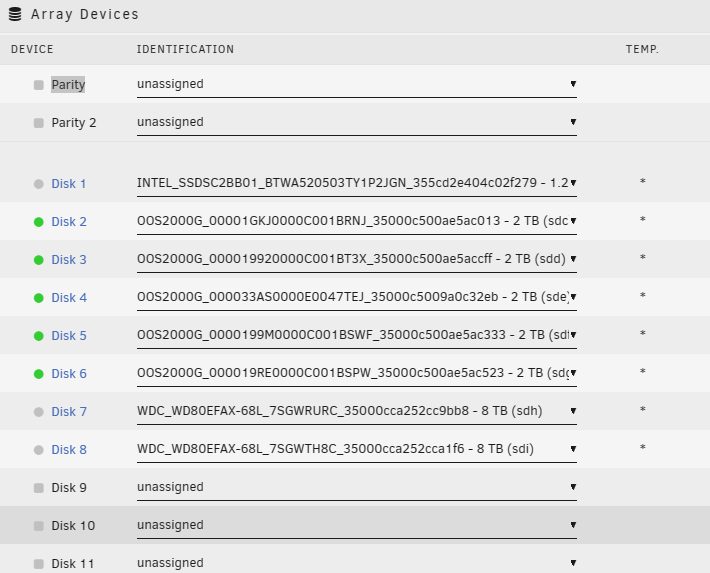Click the gray status square beside Parity 2

38,123
